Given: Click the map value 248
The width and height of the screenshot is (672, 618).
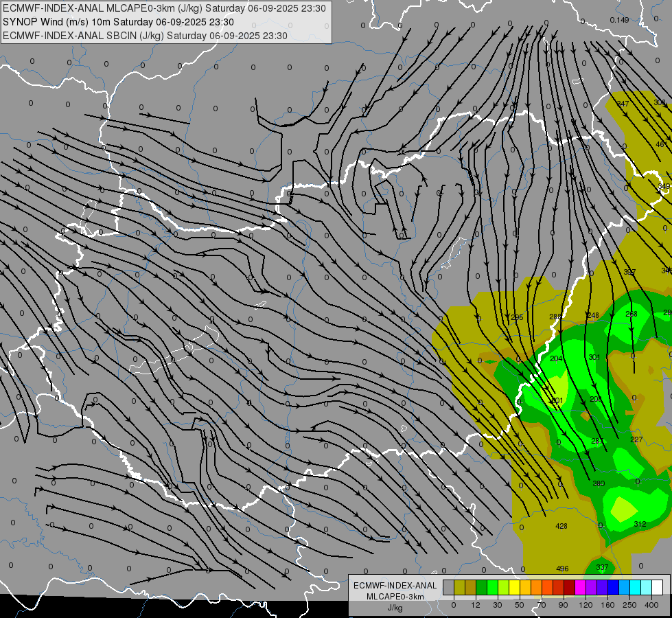Looking at the screenshot, I should [592, 315].
